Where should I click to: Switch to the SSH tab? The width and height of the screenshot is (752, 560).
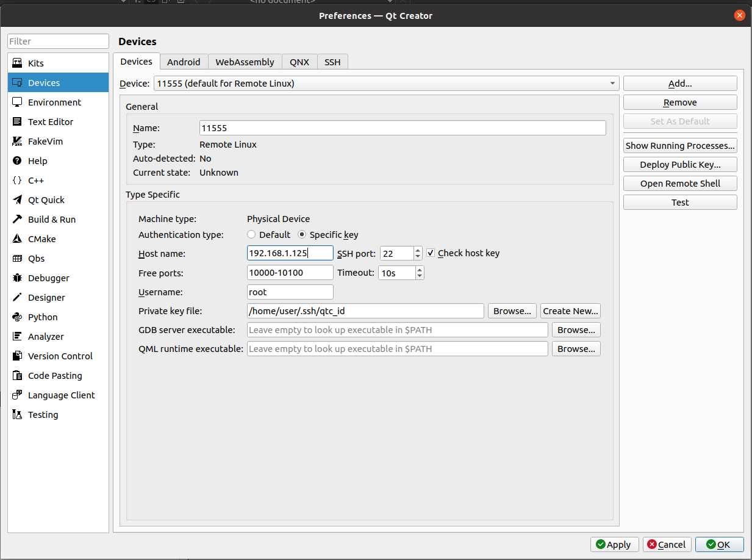pyautogui.click(x=332, y=62)
